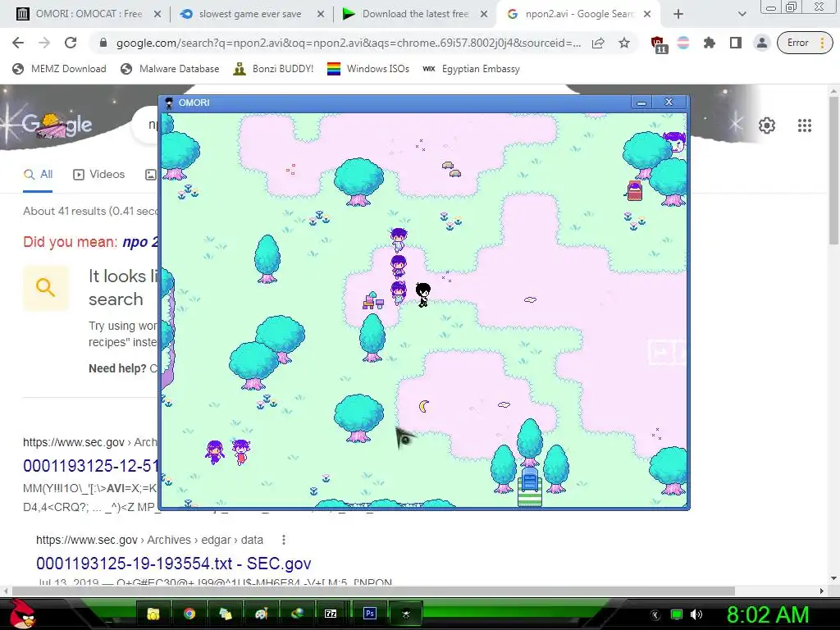
Task: Open the OMORI taskbar icon
Action: click(405, 614)
